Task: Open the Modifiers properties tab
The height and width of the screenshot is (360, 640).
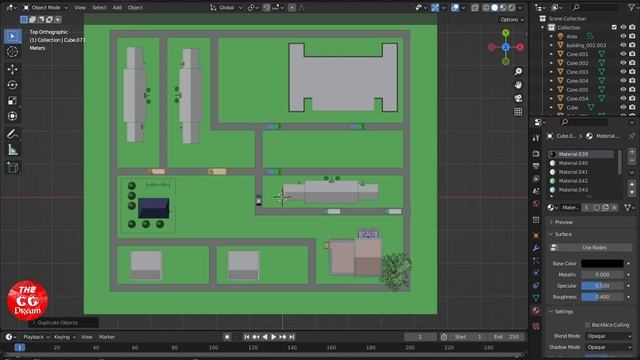Action: [536, 248]
